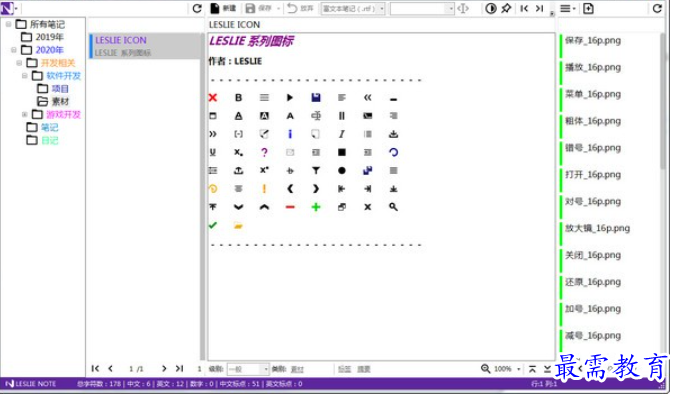Open the hamburger menu dropdown in the toolbar
Image resolution: width=676 pixels, height=398 pixels.
[567, 8]
